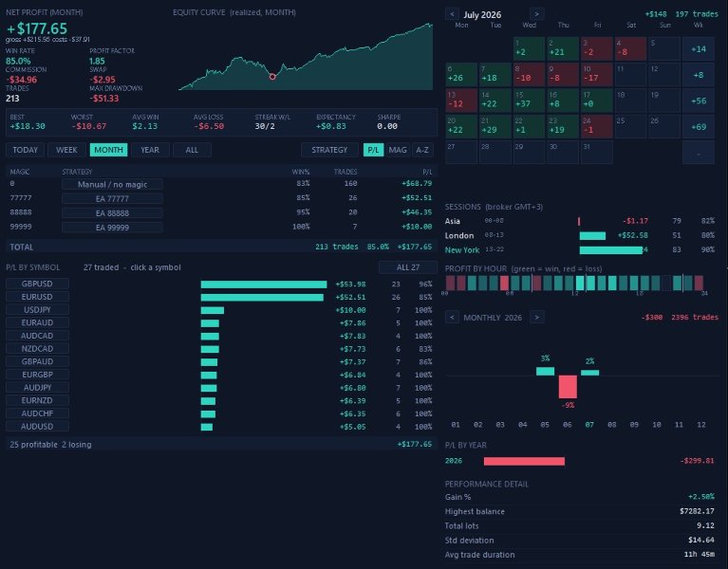Select the GBPUSD symbol
728x569 pixels.
click(x=37, y=284)
